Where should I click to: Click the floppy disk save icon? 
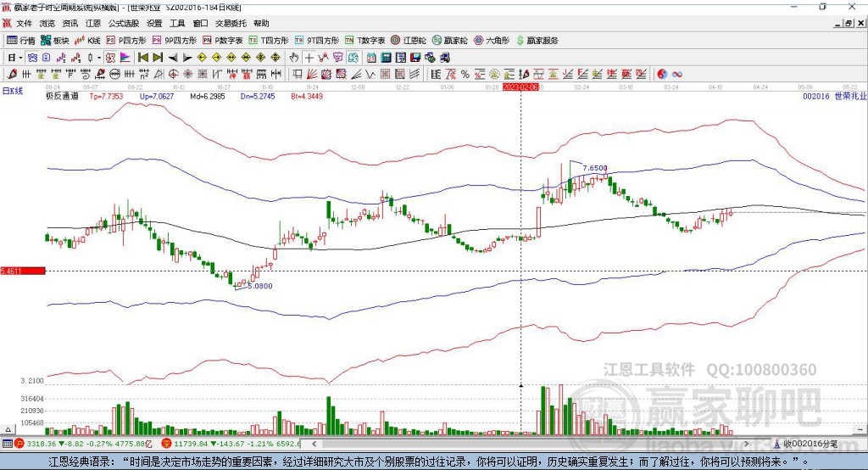tap(415, 58)
